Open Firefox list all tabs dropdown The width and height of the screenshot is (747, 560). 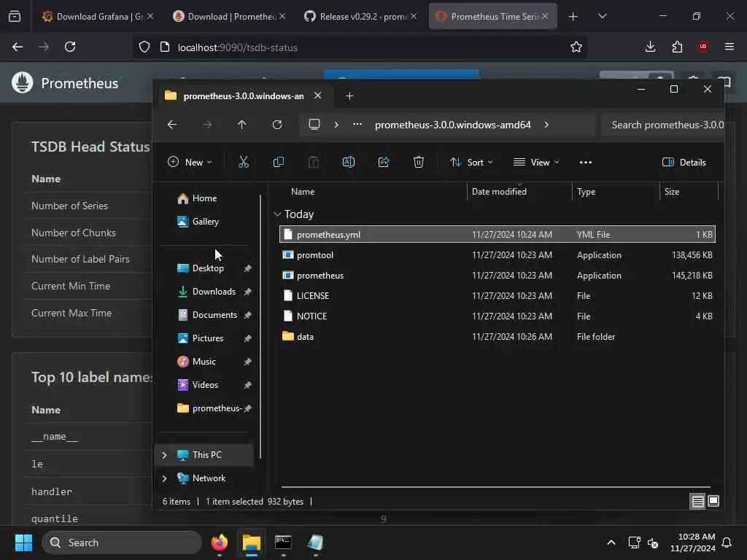click(x=602, y=16)
